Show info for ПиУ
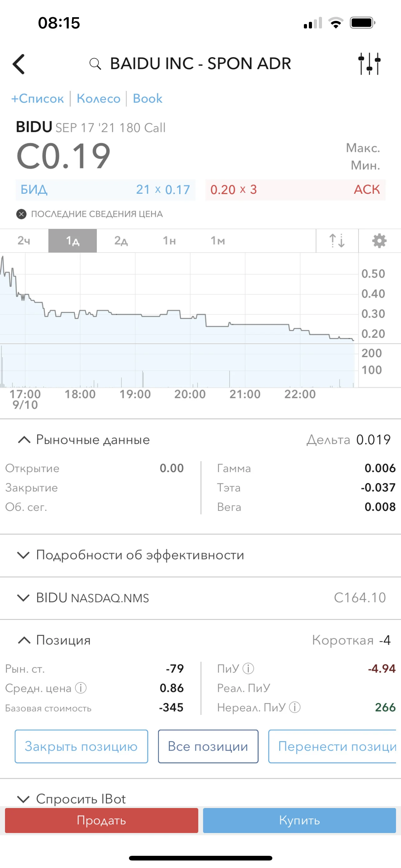Viewport: 401px width, 868px height. tap(249, 669)
